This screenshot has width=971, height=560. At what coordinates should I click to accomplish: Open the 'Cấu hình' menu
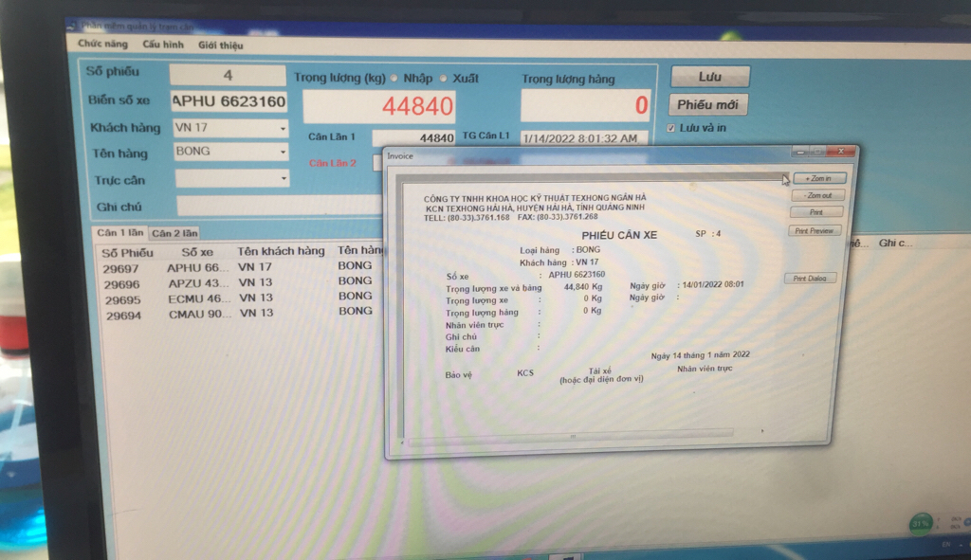[163, 45]
